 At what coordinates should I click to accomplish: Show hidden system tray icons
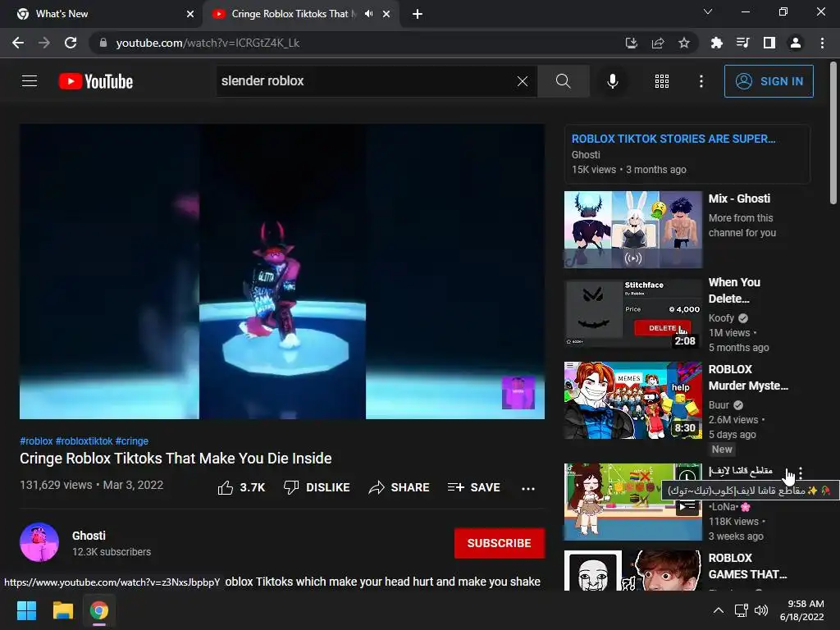coord(719,610)
